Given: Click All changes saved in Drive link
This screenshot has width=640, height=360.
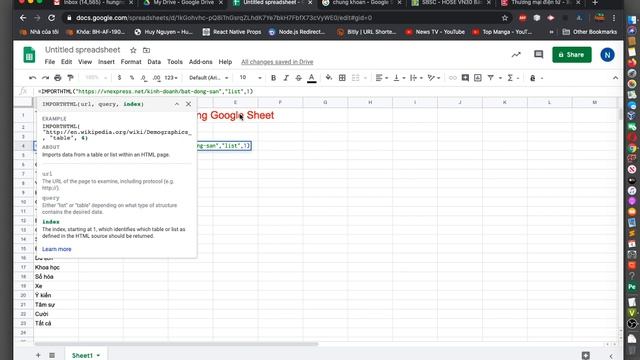Looking at the screenshot, I should [x=277, y=62].
